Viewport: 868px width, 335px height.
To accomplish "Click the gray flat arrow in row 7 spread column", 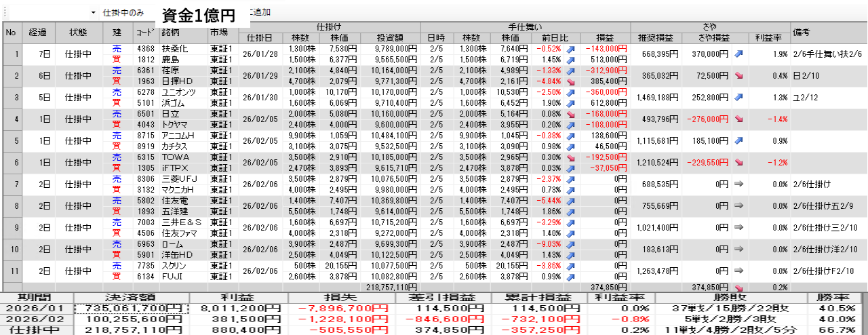I will tap(738, 184).
